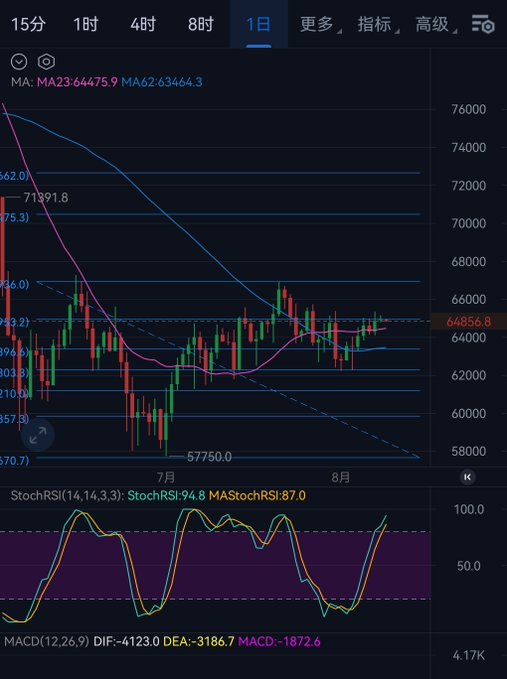This screenshot has height=679, width=507.
Task: Select the 4时 timeframe tab
Action: 143,24
